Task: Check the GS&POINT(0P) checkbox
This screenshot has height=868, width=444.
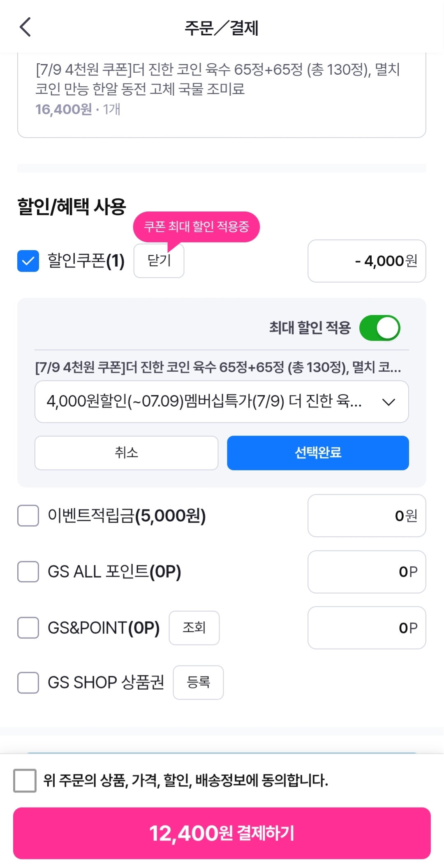Action: point(28,628)
